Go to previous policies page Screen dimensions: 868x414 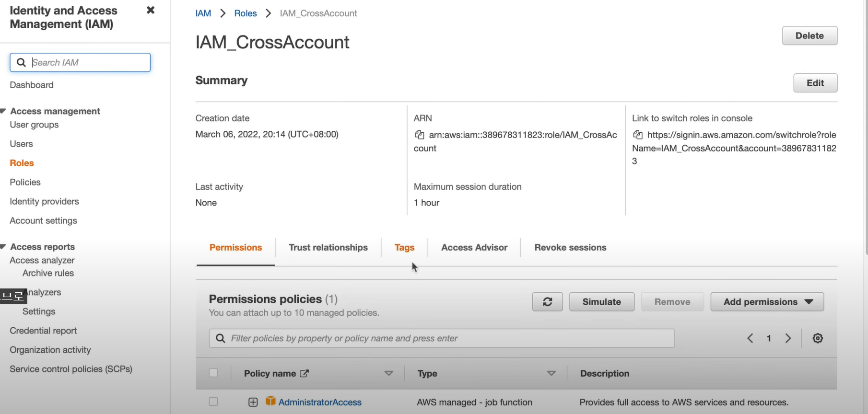(751, 338)
